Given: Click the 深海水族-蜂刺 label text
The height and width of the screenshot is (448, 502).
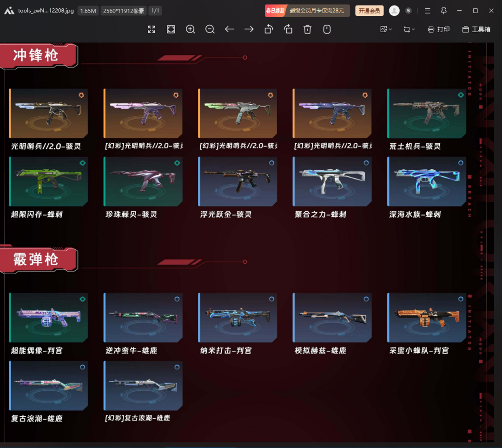Looking at the screenshot, I should click(x=415, y=214).
